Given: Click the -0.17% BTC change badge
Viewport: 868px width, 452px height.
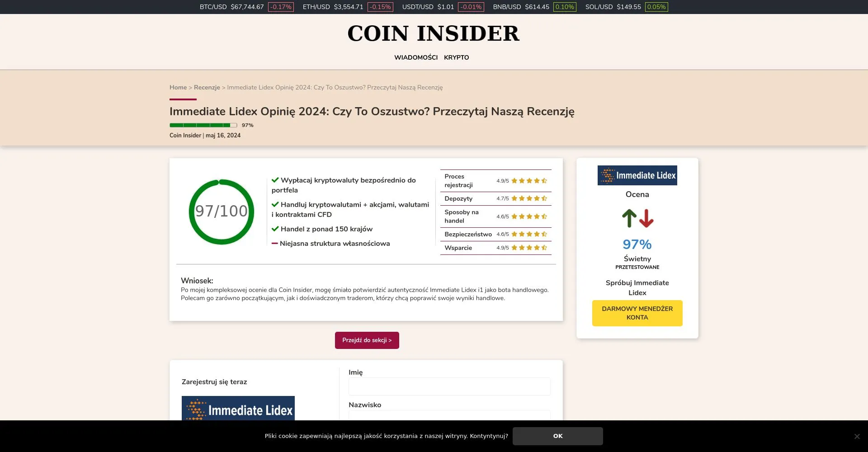Looking at the screenshot, I should [281, 7].
